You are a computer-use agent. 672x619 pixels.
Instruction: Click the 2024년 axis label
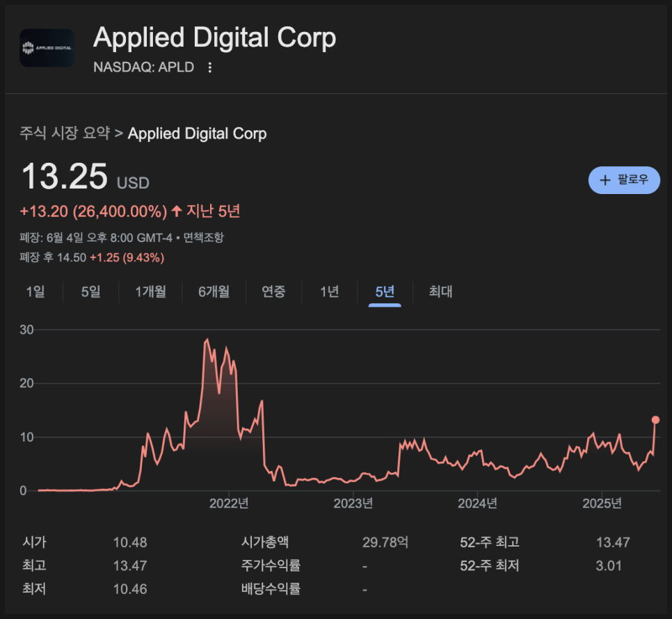477,504
